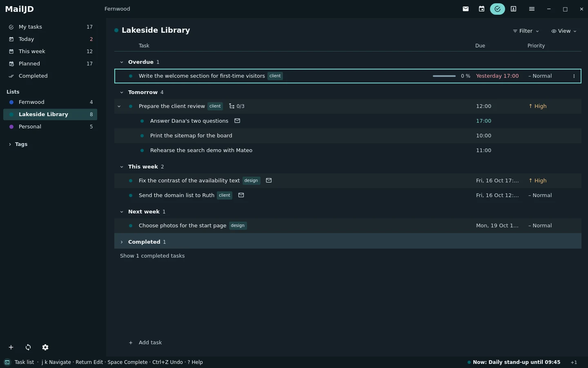
Task: Click the Now: Daily stand-up status entry
Action: (514, 362)
